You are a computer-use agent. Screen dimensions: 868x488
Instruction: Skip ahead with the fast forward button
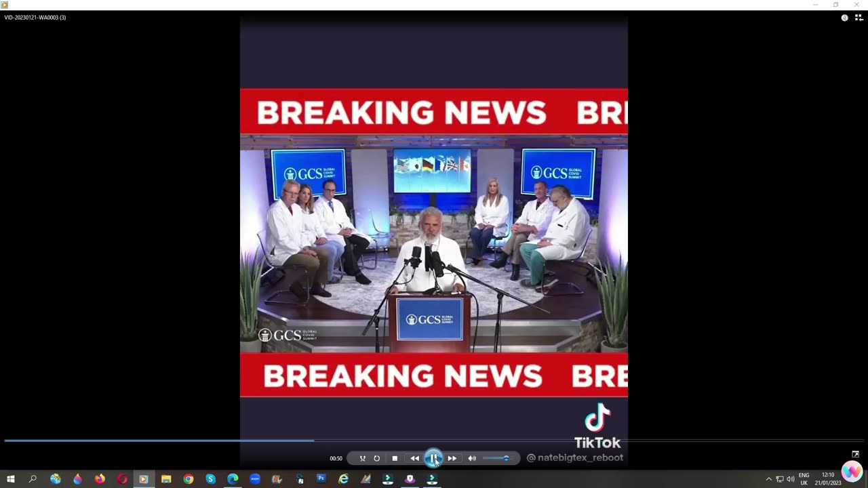(x=452, y=458)
